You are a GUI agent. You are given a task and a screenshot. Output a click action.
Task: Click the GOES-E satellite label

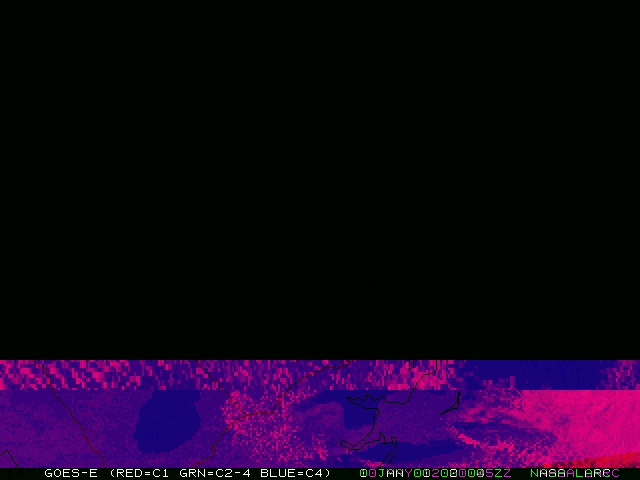pyautogui.click(x=70, y=473)
